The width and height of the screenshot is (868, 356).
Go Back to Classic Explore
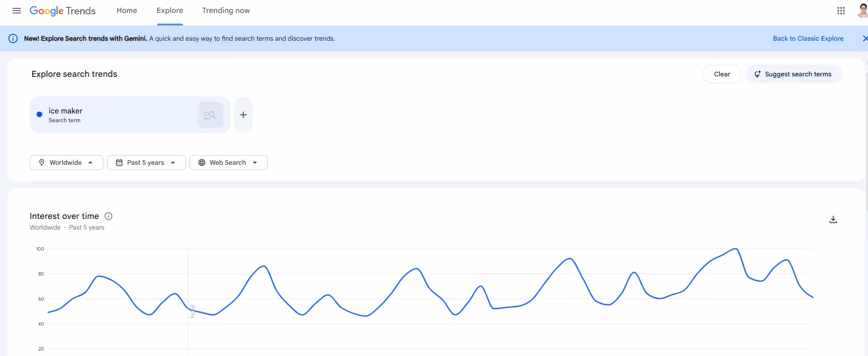pyautogui.click(x=808, y=38)
